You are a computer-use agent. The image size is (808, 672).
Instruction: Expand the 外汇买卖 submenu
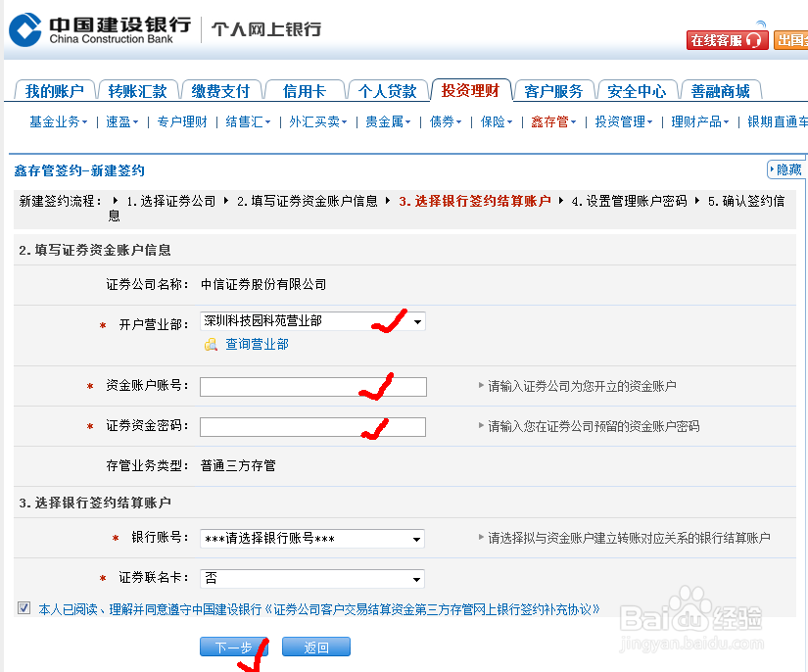point(318,122)
